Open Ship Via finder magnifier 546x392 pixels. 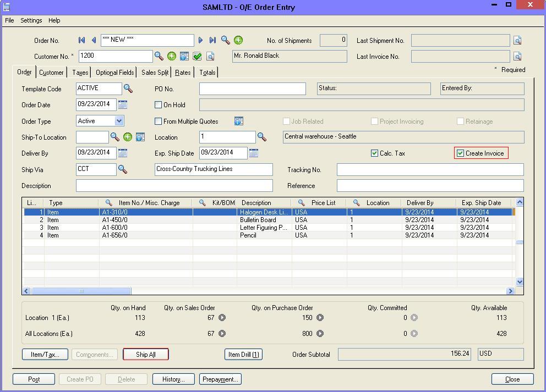pyautogui.click(x=123, y=169)
